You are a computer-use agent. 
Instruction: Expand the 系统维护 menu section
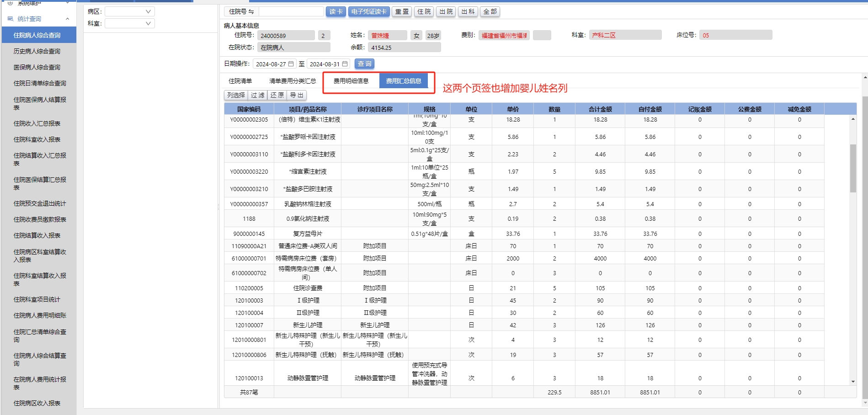point(68,3)
